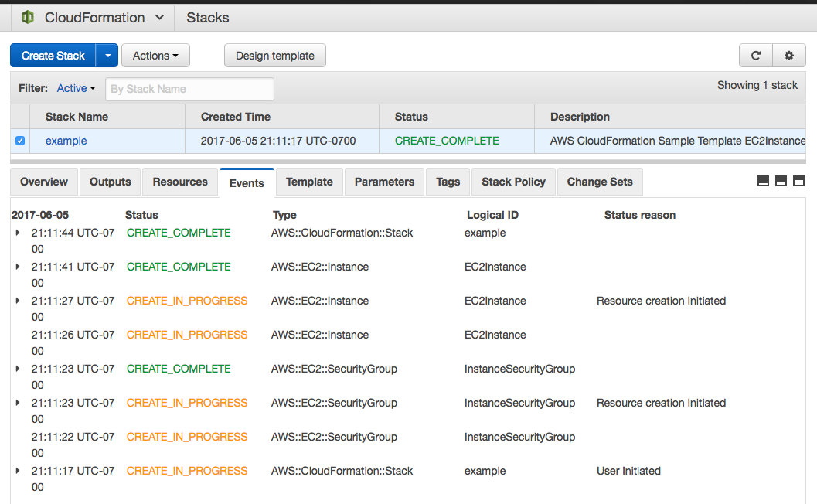Select pane layout icon with smallest bottom pane

763,181
